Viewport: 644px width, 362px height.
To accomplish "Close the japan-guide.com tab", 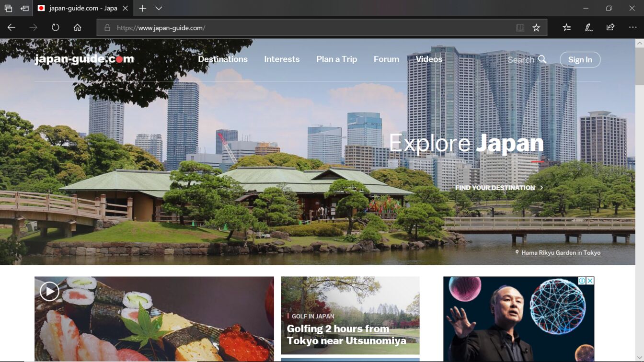I will pyautogui.click(x=125, y=8).
